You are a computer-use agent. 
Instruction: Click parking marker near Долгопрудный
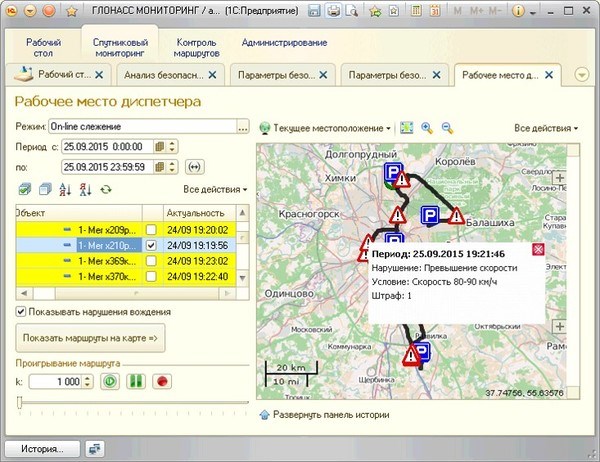[x=393, y=171]
